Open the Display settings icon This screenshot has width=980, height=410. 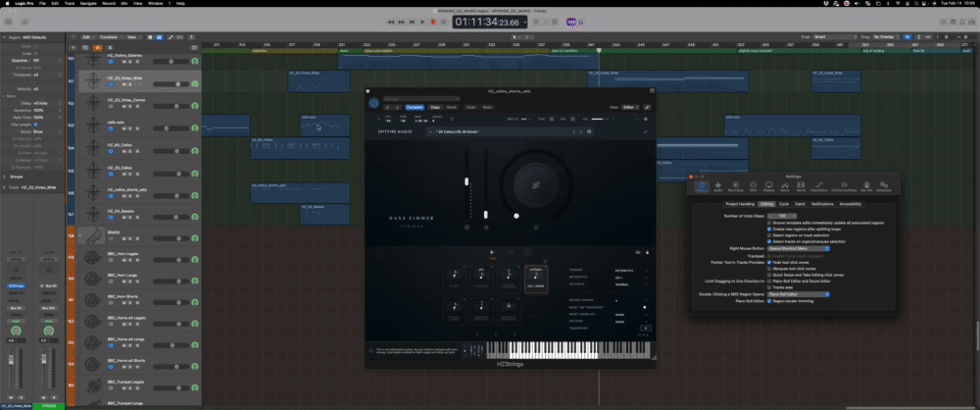coord(768,186)
